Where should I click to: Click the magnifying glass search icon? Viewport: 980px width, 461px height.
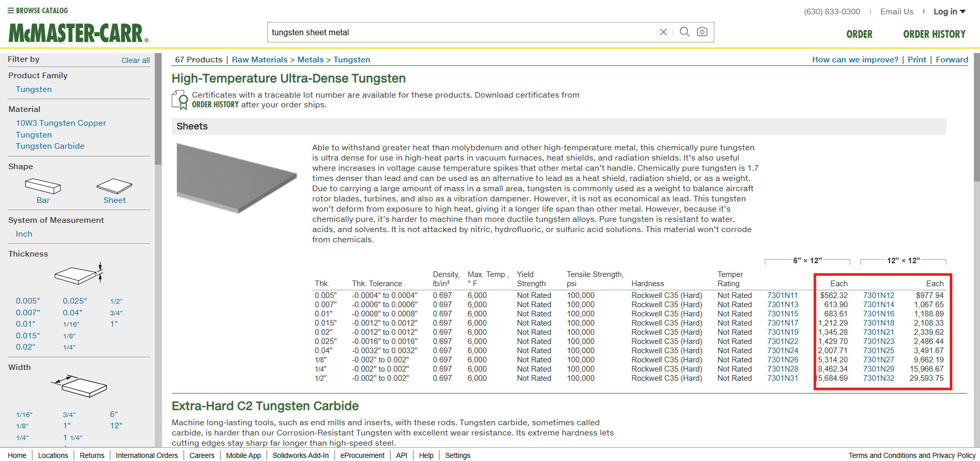(685, 32)
